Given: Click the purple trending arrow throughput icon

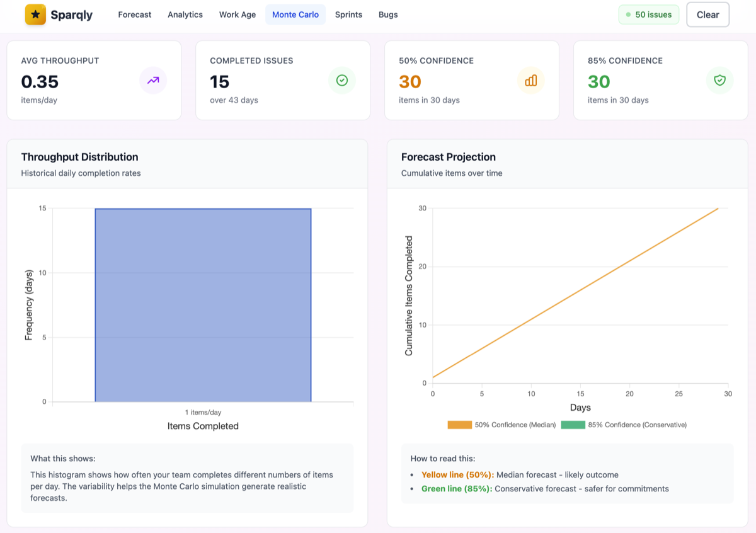Looking at the screenshot, I should coord(153,81).
